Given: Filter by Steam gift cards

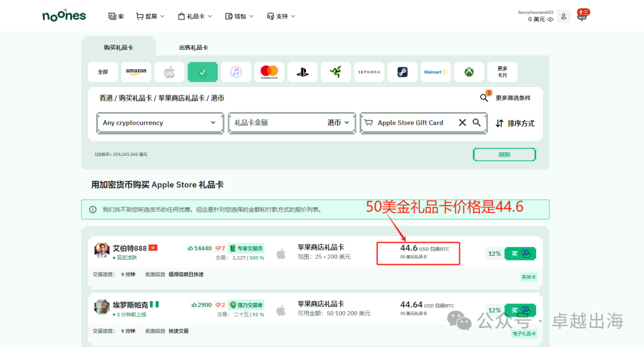Looking at the screenshot, I should pyautogui.click(x=402, y=72).
